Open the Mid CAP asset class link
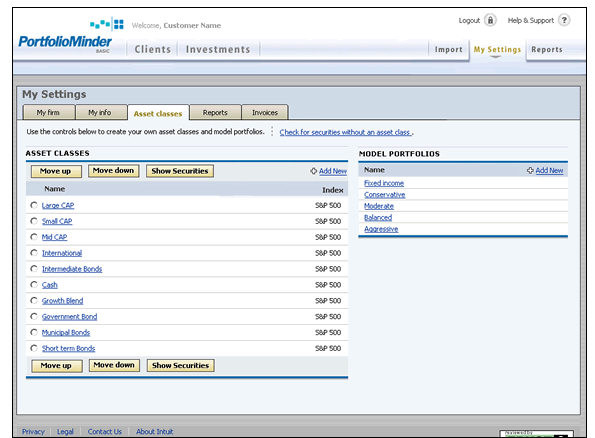This screenshot has width=595, height=438. [x=54, y=237]
